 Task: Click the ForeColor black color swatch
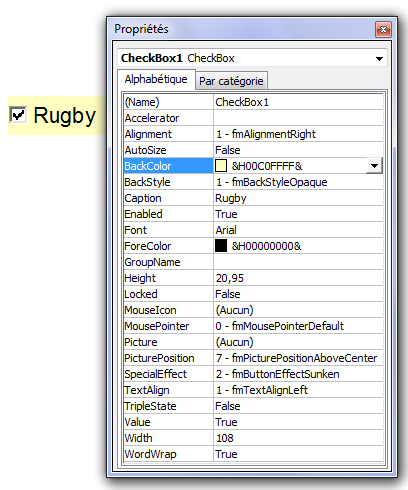click(221, 246)
